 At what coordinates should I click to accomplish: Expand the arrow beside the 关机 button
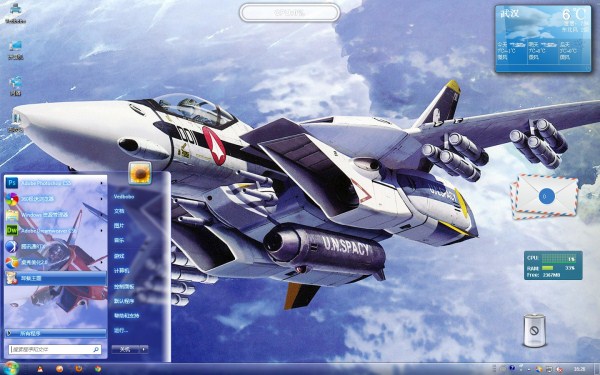click(144, 349)
